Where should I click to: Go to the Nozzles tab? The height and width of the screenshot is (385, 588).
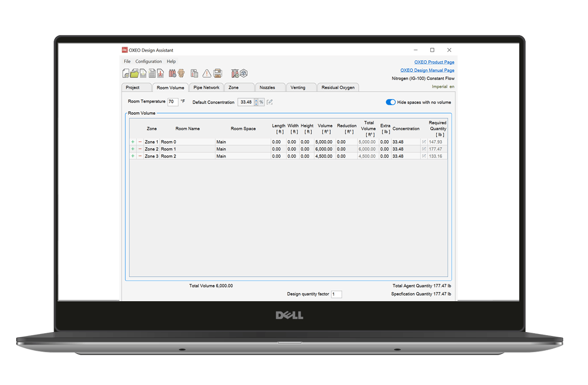pyautogui.click(x=270, y=87)
